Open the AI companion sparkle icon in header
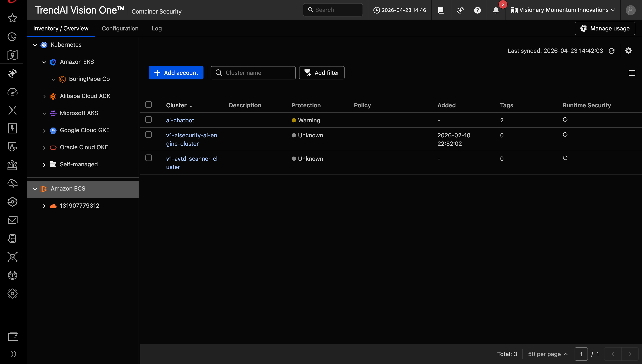This screenshot has width=642, height=364. [x=460, y=10]
